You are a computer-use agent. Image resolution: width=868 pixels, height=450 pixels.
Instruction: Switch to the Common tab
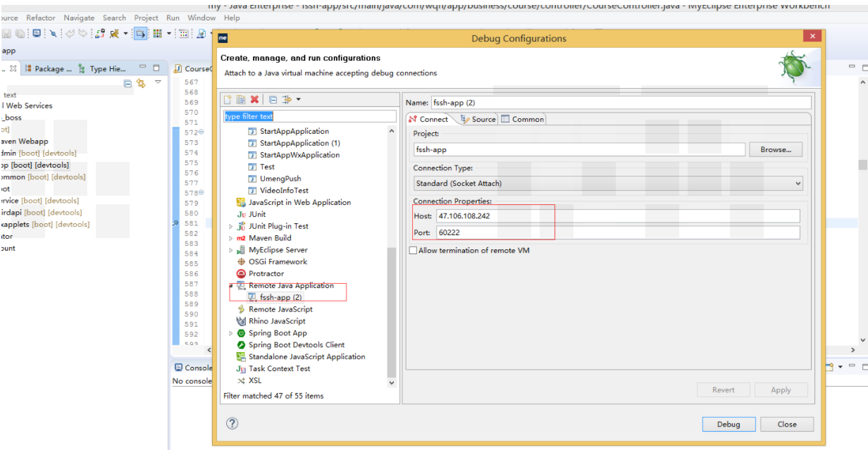tap(523, 119)
